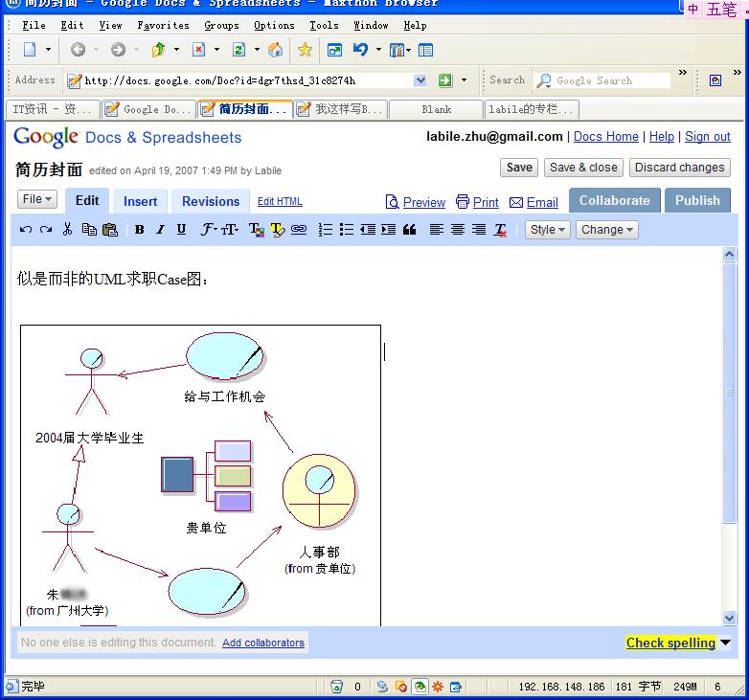Expand the Change dropdown
The image size is (749, 700).
coord(606,230)
